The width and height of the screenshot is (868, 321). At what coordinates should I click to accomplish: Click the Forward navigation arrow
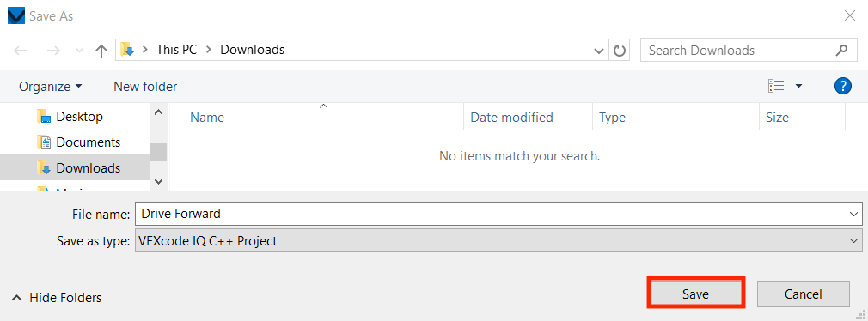(x=53, y=51)
